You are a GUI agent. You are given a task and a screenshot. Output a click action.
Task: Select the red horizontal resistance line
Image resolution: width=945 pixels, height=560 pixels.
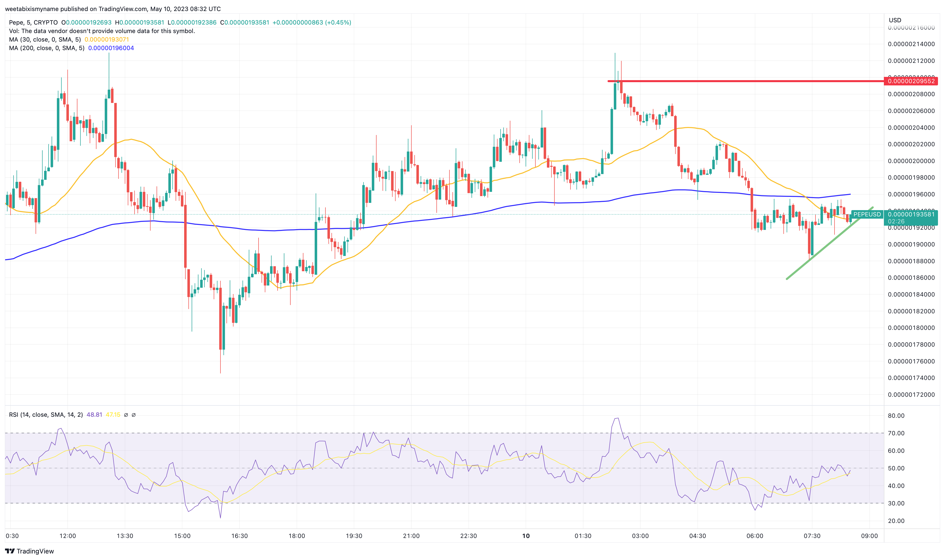(745, 81)
